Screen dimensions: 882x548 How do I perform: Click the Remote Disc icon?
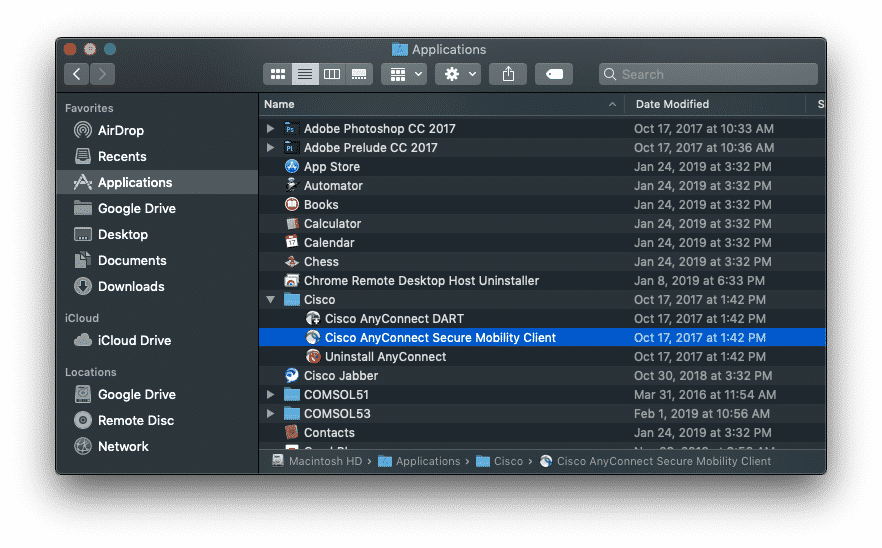point(83,420)
